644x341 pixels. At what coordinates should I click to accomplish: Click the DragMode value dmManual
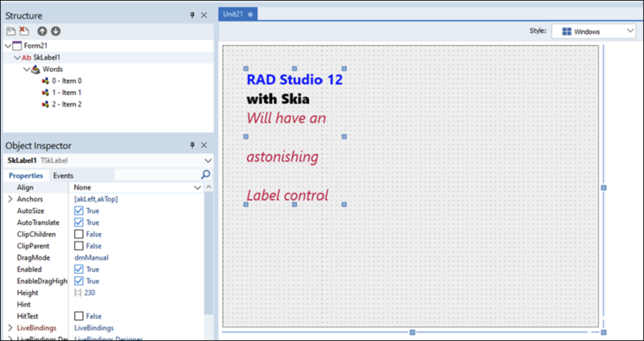(x=91, y=258)
